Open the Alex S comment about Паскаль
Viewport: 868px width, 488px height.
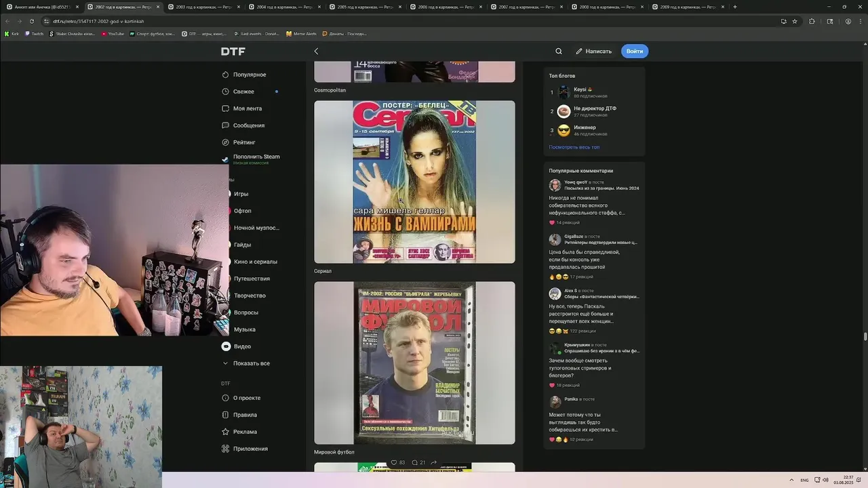point(594,311)
